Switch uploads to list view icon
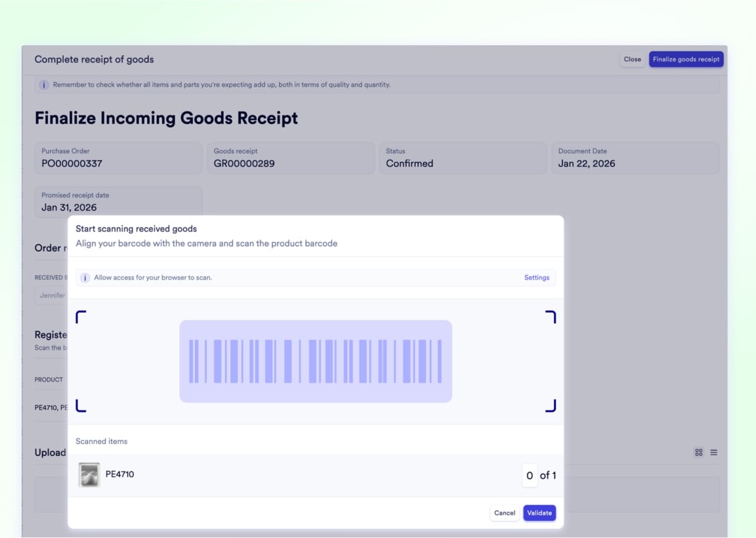The height and width of the screenshot is (538, 756). click(713, 452)
